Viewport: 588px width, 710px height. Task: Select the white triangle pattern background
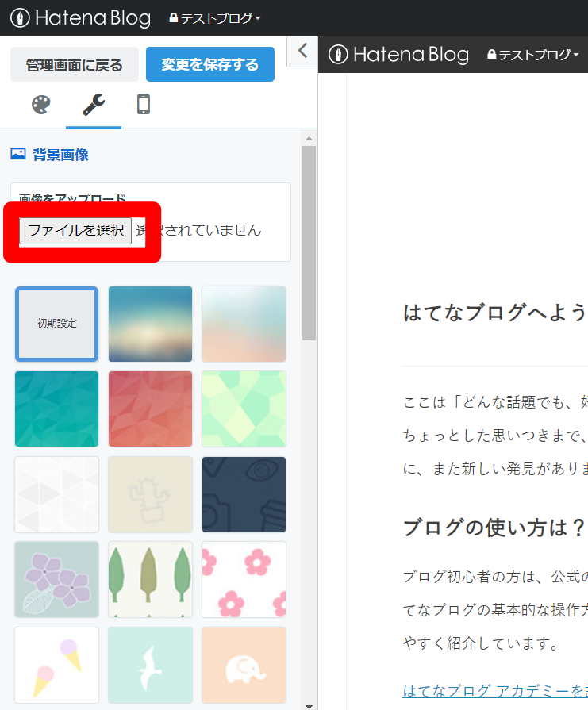pyautogui.click(x=56, y=494)
